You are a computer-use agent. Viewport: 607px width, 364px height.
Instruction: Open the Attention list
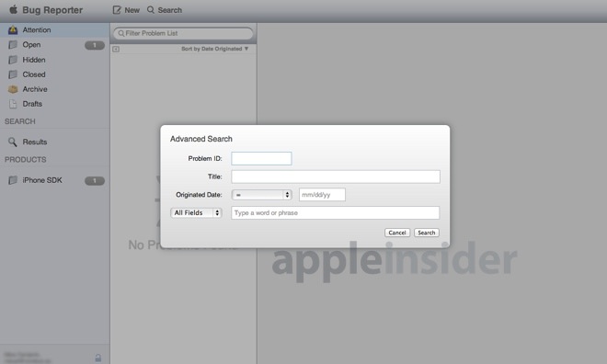(54, 29)
